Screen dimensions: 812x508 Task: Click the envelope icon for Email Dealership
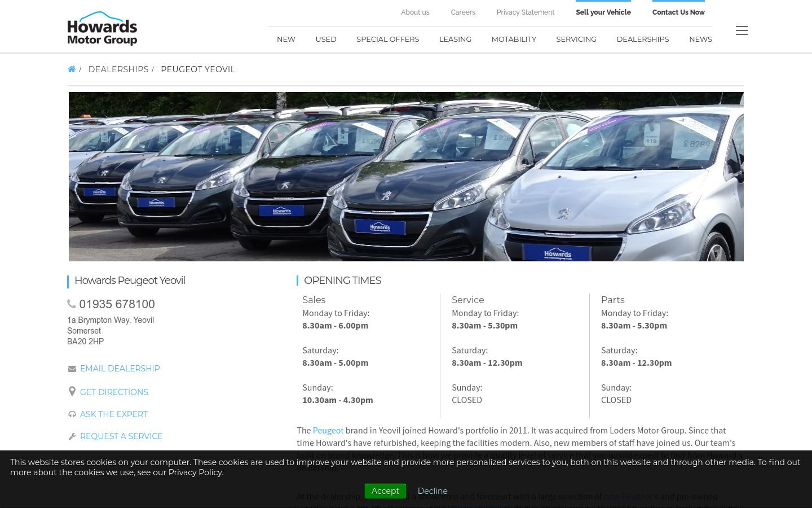tap(72, 369)
